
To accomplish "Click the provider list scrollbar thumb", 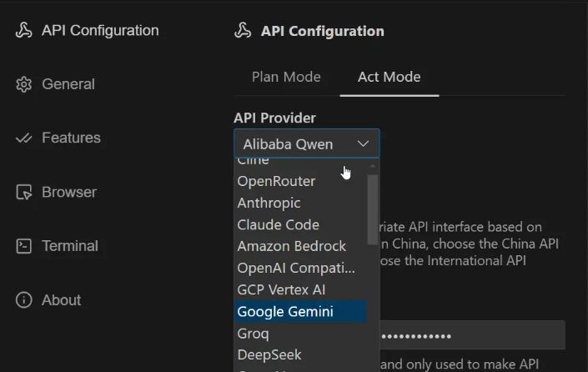I will tap(372, 209).
